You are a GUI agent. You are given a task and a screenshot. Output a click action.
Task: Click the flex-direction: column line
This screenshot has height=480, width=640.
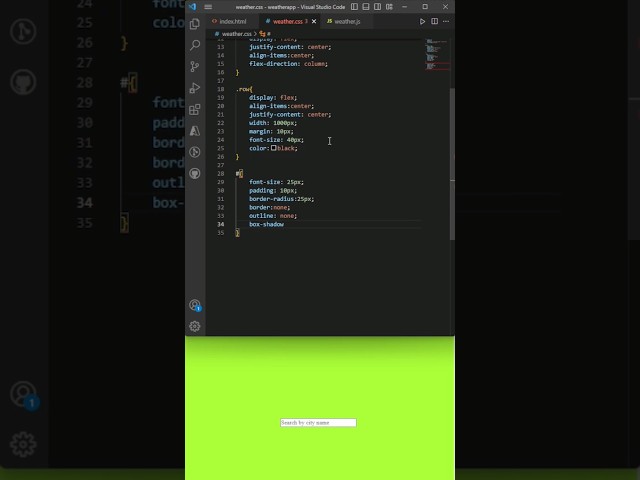pyautogui.click(x=288, y=64)
